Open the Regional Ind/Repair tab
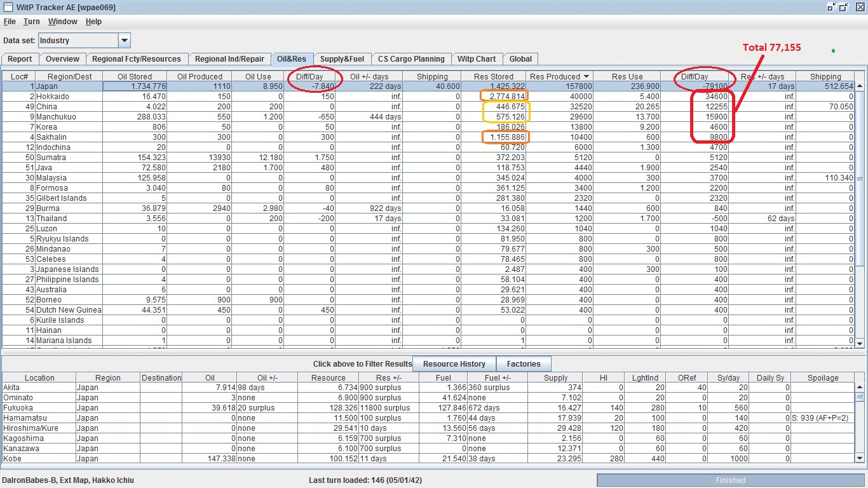Viewport: 868px width, 488px height. [x=229, y=59]
